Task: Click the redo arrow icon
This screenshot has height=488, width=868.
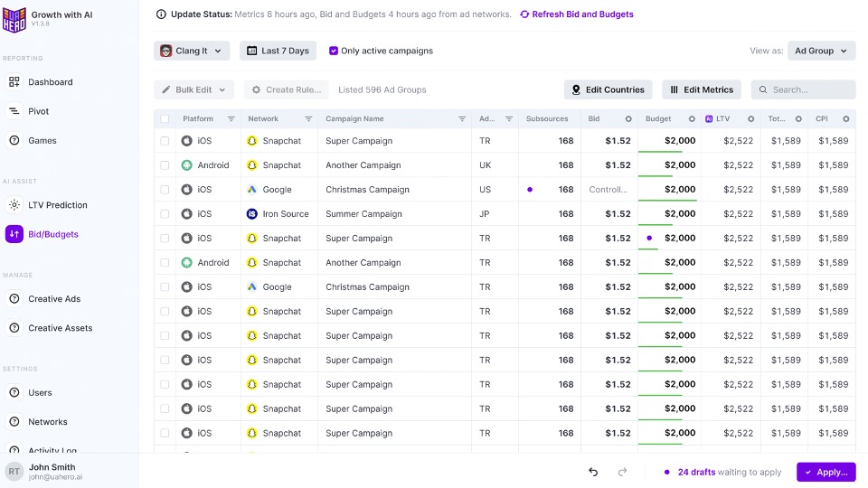Action: [622, 472]
